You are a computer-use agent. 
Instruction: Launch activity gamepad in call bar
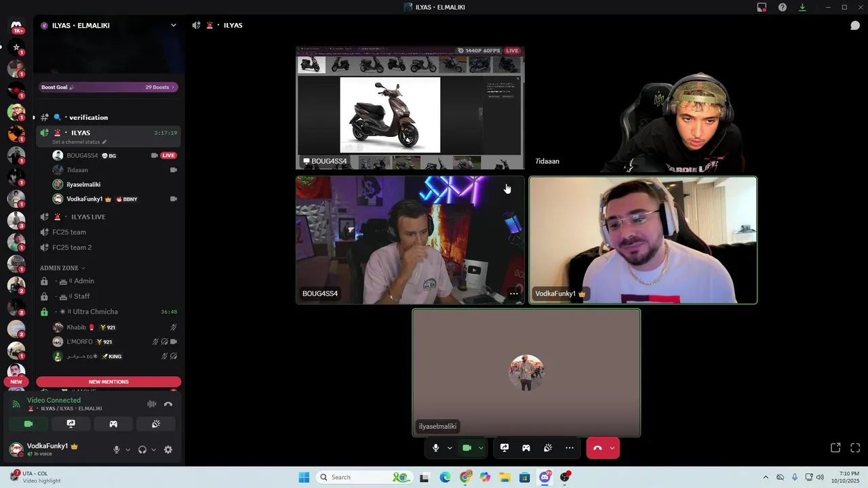526,447
